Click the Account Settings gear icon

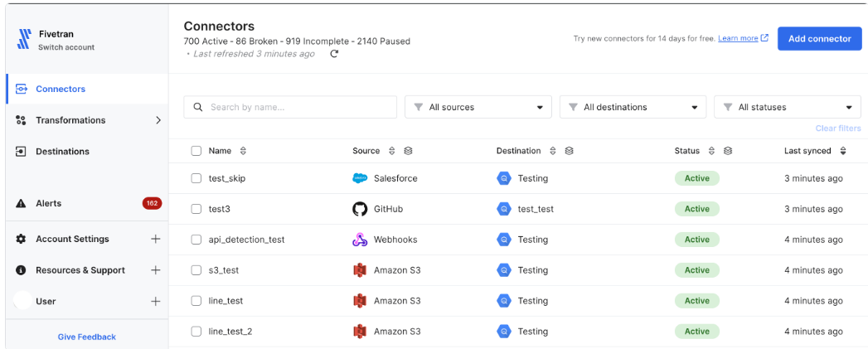[21, 239]
